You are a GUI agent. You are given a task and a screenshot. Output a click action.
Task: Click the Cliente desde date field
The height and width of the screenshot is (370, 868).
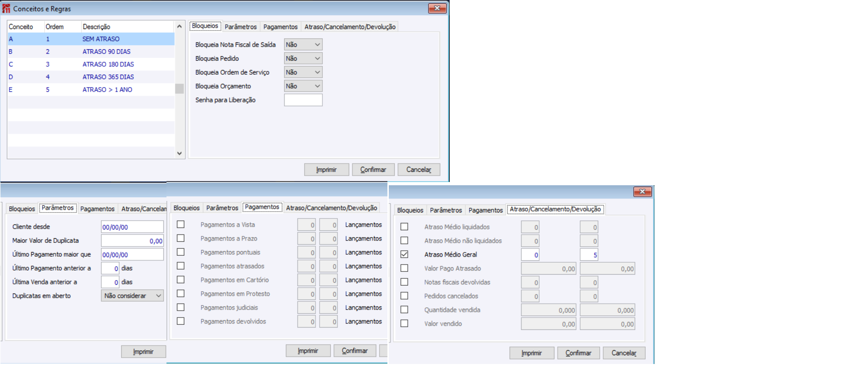tap(132, 227)
